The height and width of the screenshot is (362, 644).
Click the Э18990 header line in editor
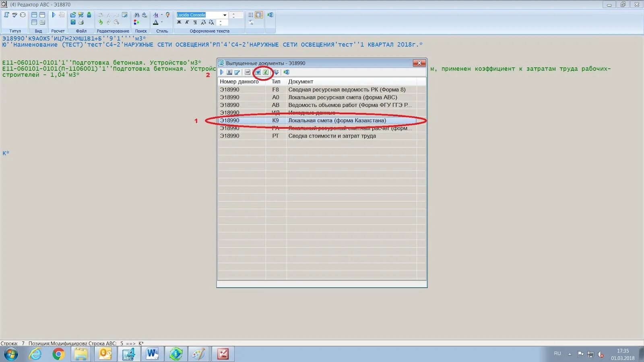coord(74,39)
